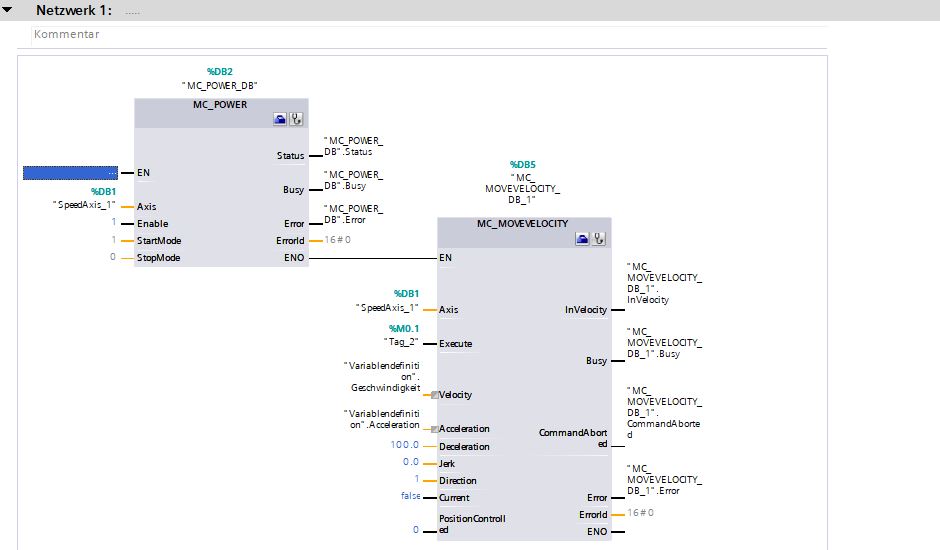
Task: Click the Enable input value of MC_POWER
Action: click(114, 223)
